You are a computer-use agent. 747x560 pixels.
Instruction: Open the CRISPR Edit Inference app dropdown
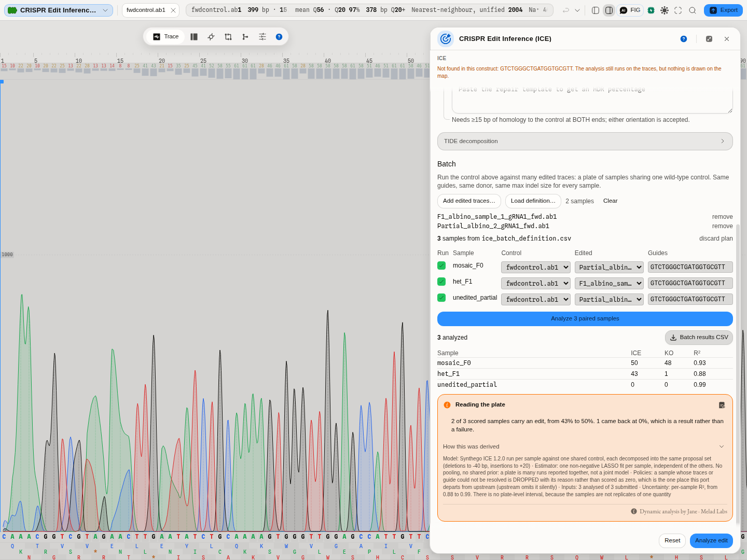pyautogui.click(x=59, y=10)
